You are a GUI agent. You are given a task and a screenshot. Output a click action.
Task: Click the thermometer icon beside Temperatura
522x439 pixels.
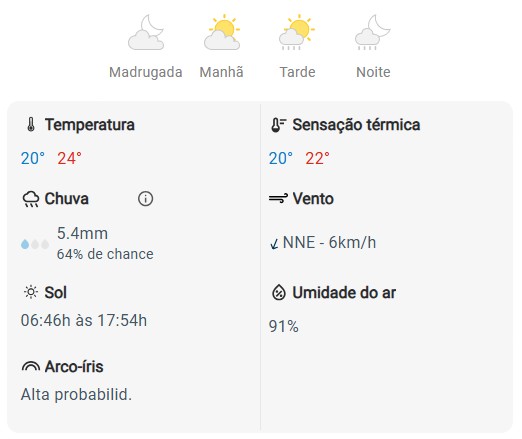pos(31,125)
